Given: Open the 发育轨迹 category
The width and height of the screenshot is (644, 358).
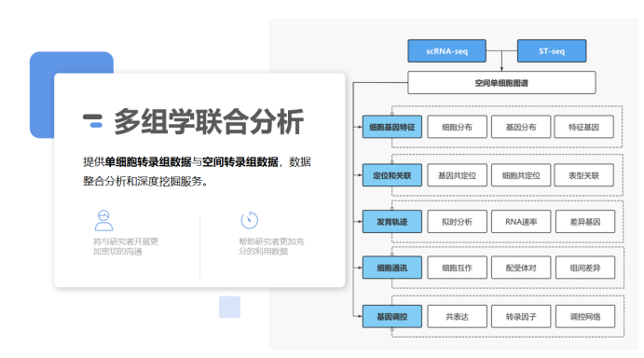Looking at the screenshot, I should 392,222.
